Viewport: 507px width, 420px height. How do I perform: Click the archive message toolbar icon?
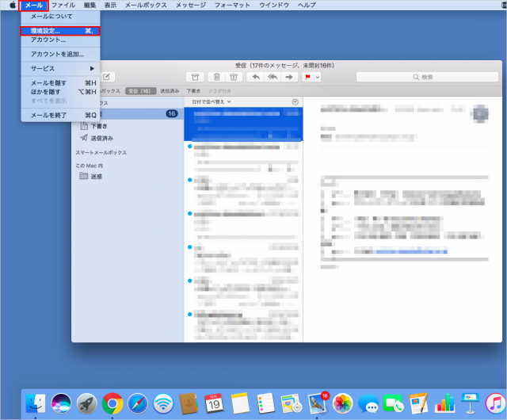[x=195, y=77]
